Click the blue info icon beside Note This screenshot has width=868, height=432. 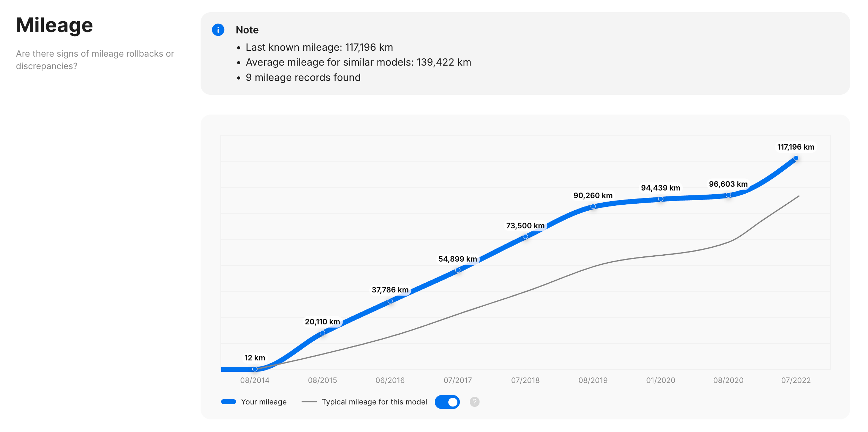coord(218,30)
